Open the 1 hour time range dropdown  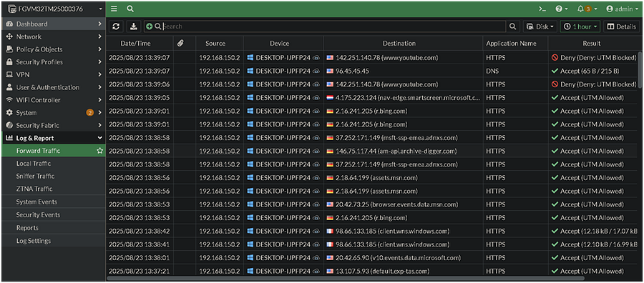pyautogui.click(x=580, y=26)
